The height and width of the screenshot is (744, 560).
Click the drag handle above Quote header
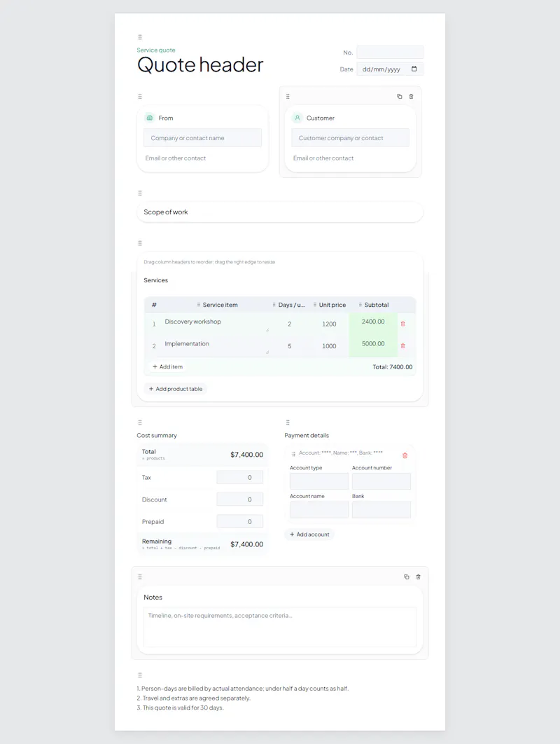click(140, 37)
